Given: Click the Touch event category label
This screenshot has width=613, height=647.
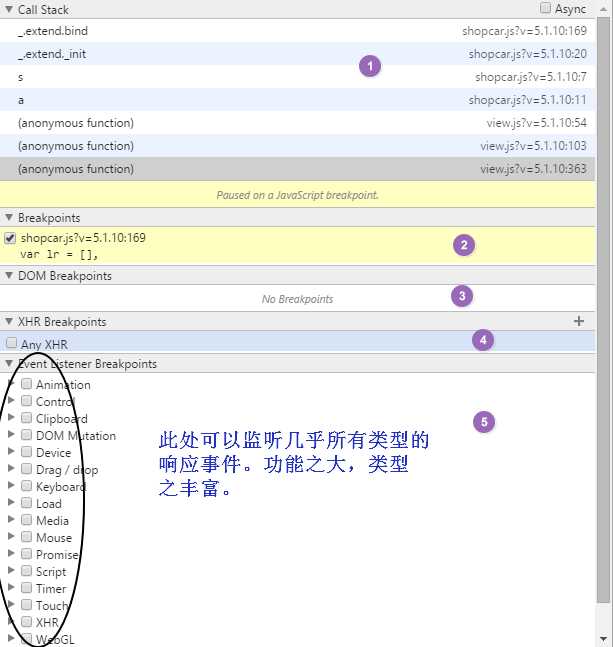Looking at the screenshot, I should click(52, 605).
